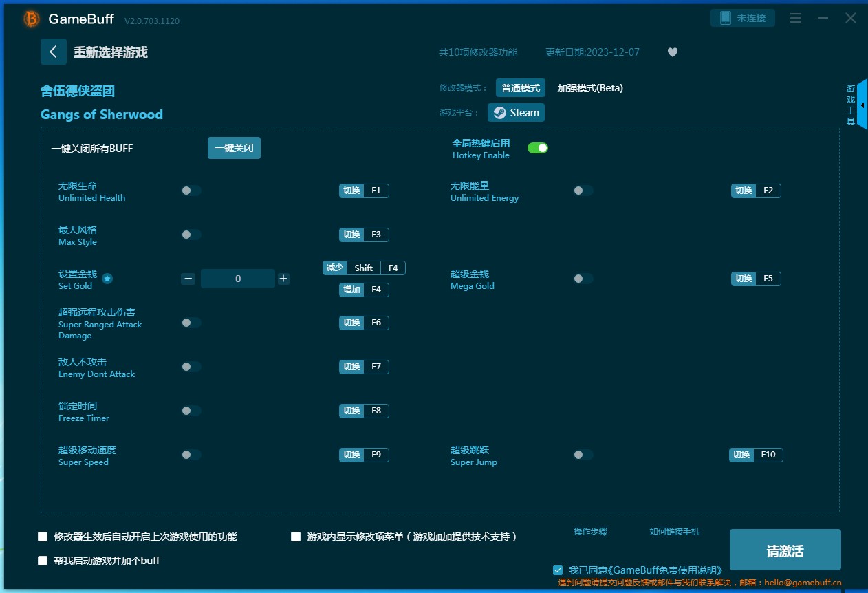868x593 pixels.
Task: Enable the in-game cheat menu checkbox
Action: [296, 537]
